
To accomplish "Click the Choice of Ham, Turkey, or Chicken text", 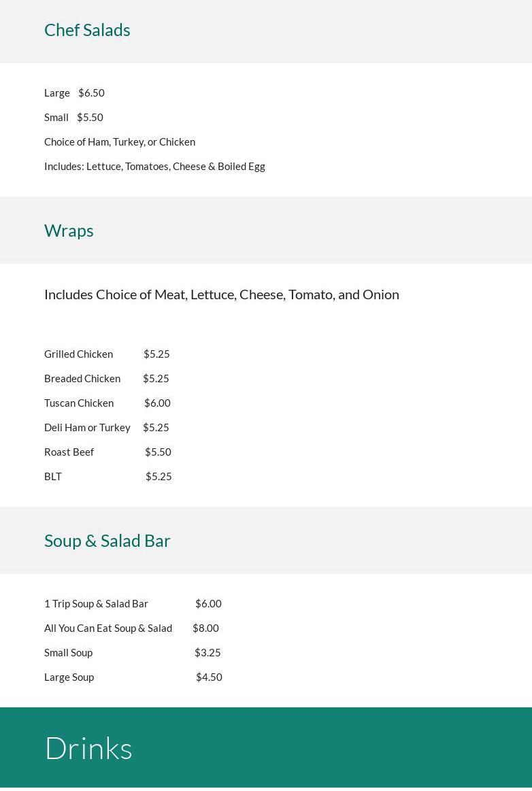I will click(120, 141).
